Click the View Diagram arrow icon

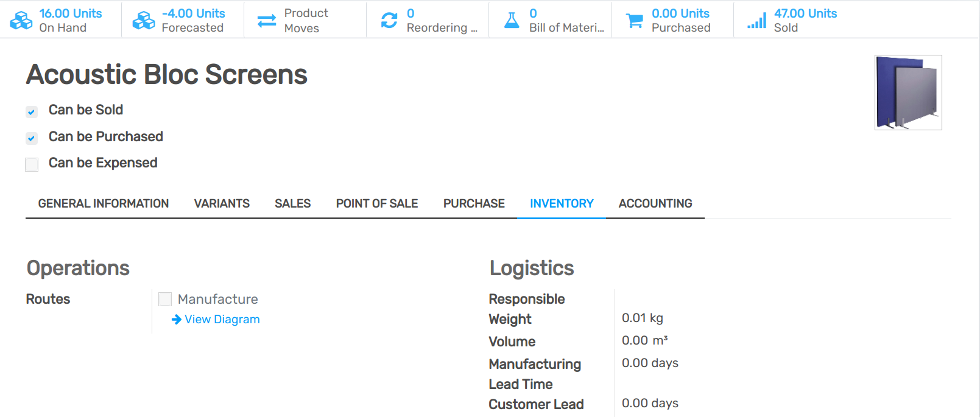click(177, 320)
